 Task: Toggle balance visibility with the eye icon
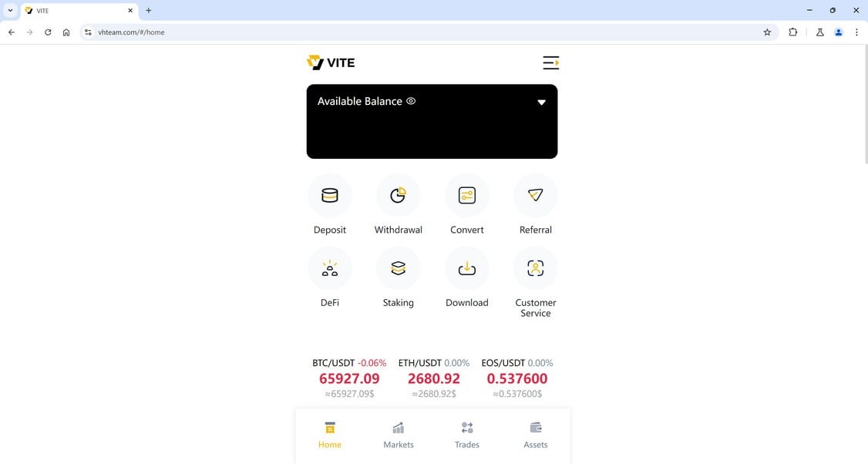(411, 101)
